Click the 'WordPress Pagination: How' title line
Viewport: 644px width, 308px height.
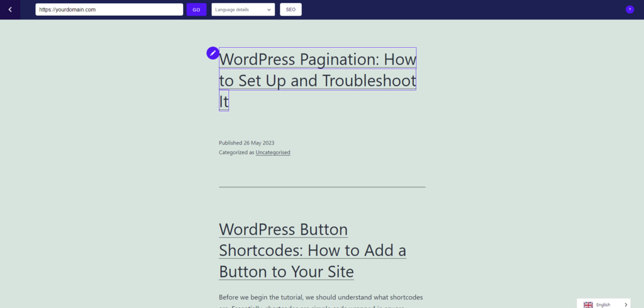point(318,58)
